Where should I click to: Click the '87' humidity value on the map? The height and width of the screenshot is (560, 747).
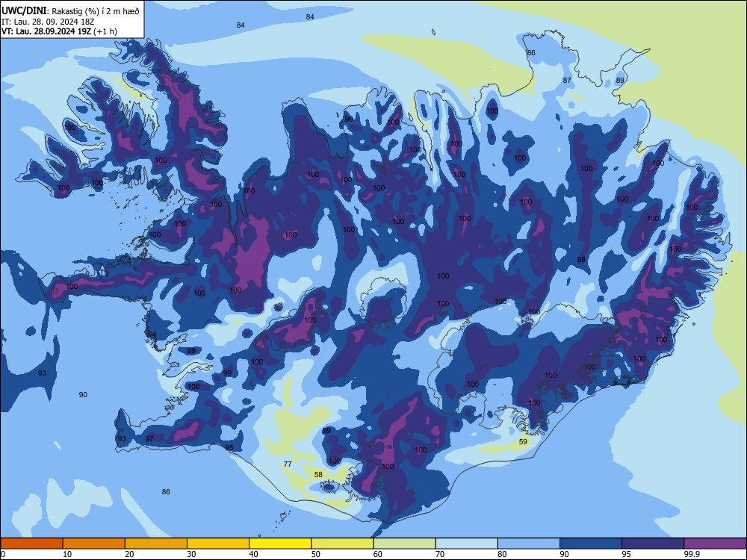click(x=567, y=81)
